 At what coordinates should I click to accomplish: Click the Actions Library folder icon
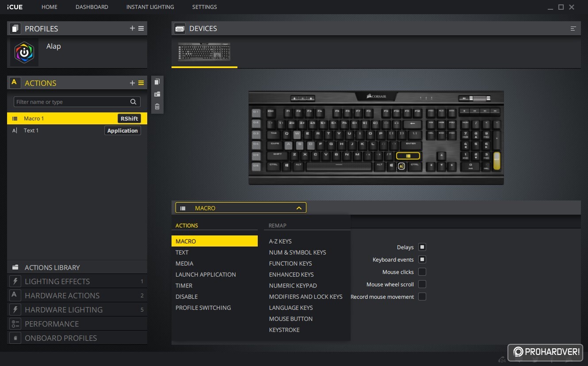click(x=15, y=267)
